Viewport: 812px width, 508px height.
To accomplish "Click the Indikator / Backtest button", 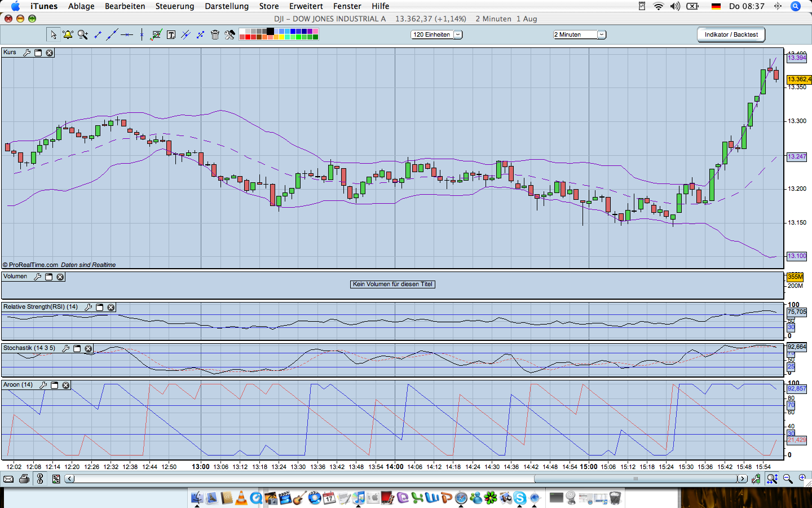I will tap(731, 34).
